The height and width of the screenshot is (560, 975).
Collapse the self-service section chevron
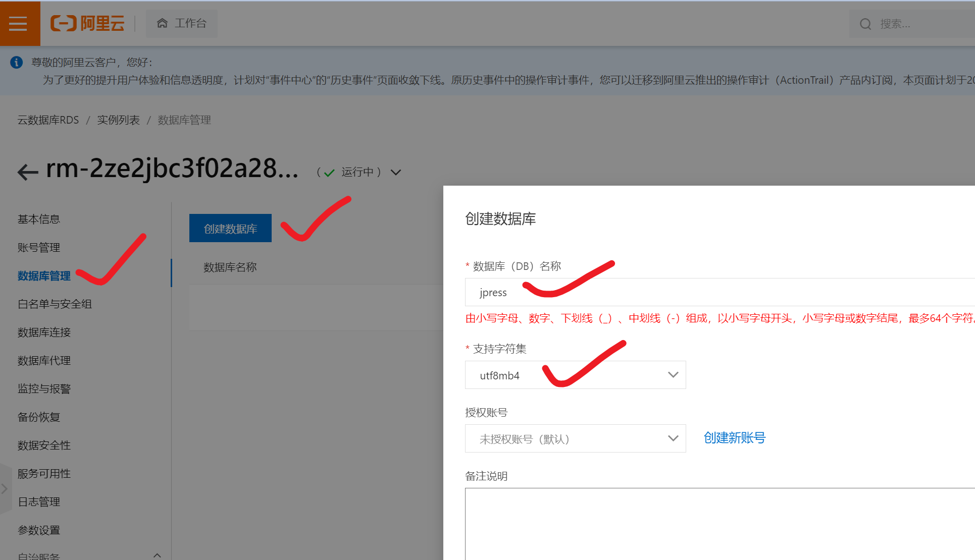point(157,554)
